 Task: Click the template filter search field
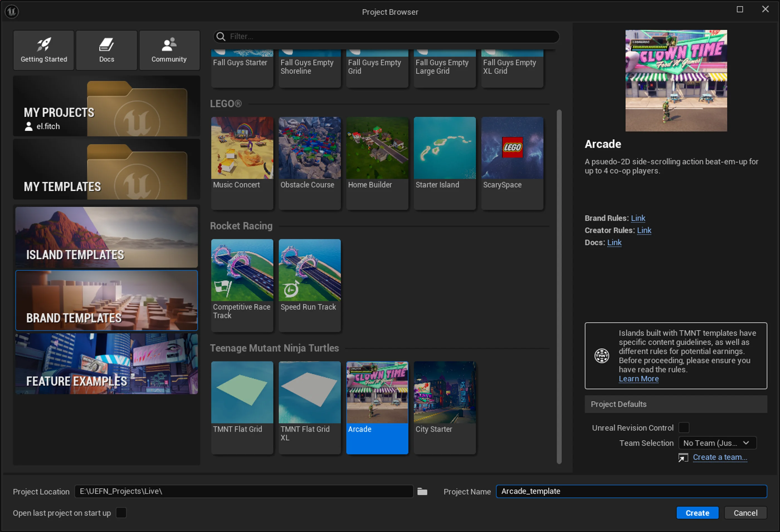coord(386,36)
